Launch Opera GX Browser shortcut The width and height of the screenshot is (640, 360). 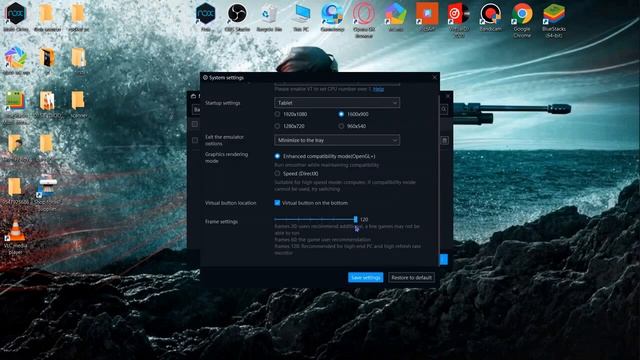[x=364, y=20]
